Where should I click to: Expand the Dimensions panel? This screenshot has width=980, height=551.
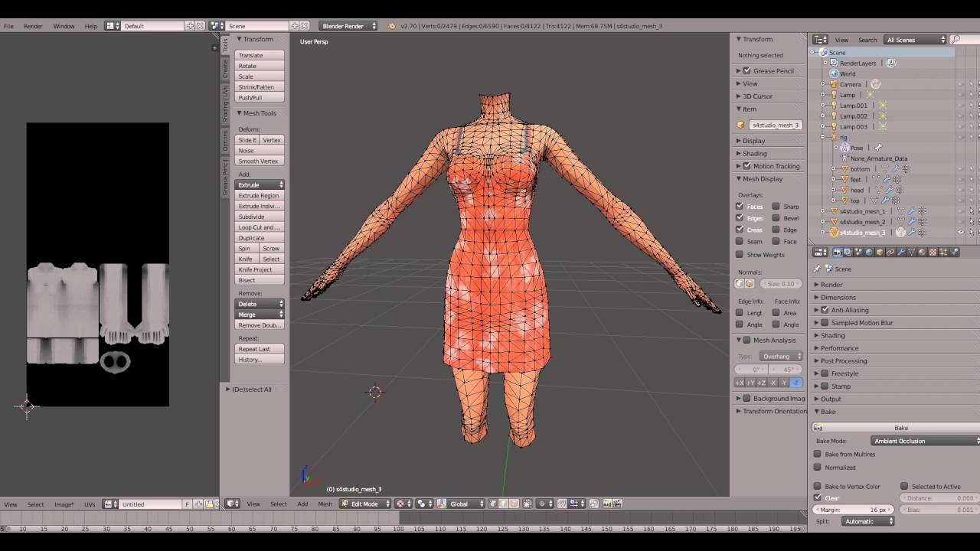(838, 297)
